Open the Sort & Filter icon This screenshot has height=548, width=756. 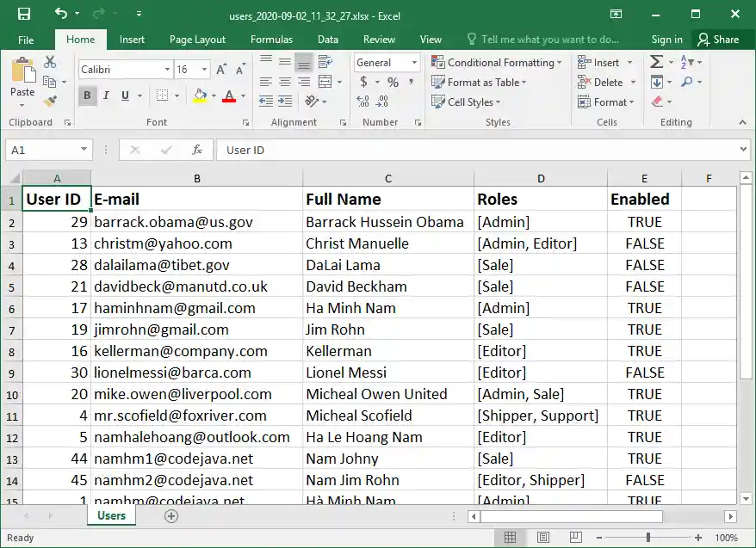[x=684, y=62]
